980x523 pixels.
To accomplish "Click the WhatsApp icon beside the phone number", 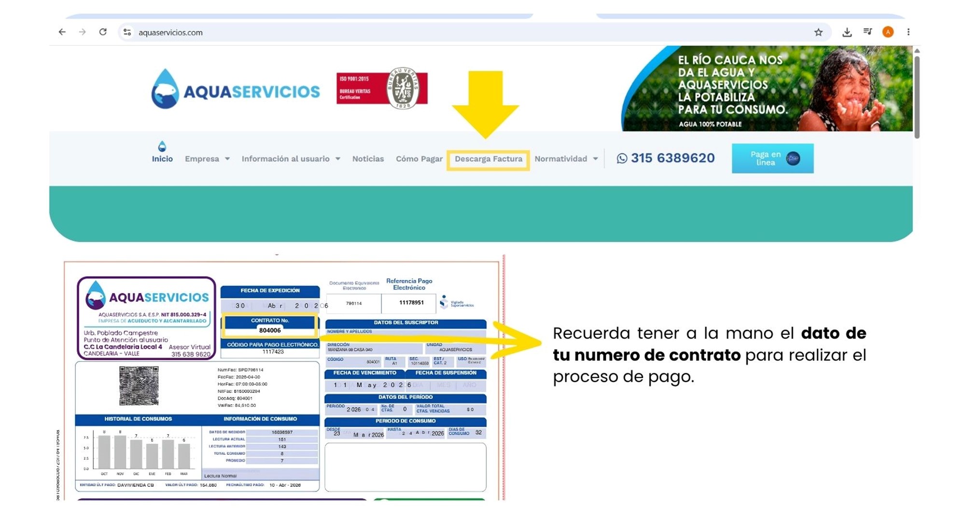I will tap(622, 158).
